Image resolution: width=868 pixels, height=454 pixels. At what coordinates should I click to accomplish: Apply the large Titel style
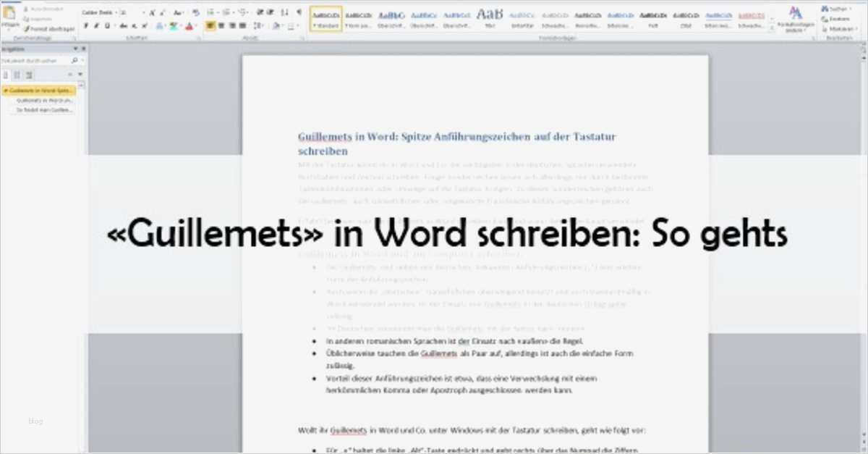pyautogui.click(x=490, y=18)
